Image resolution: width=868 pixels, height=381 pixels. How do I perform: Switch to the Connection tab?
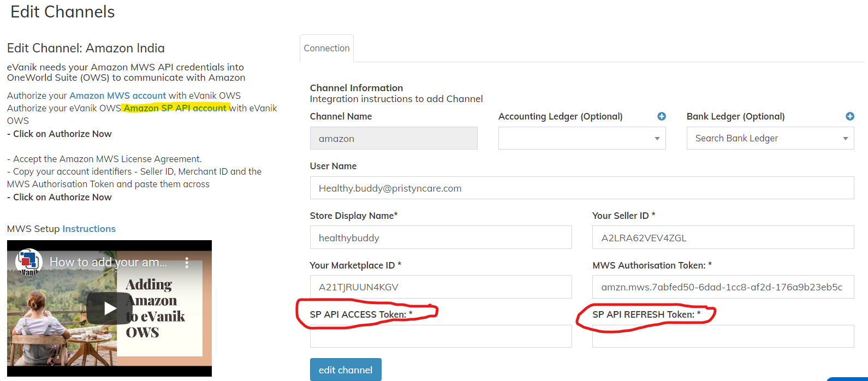[x=326, y=48]
